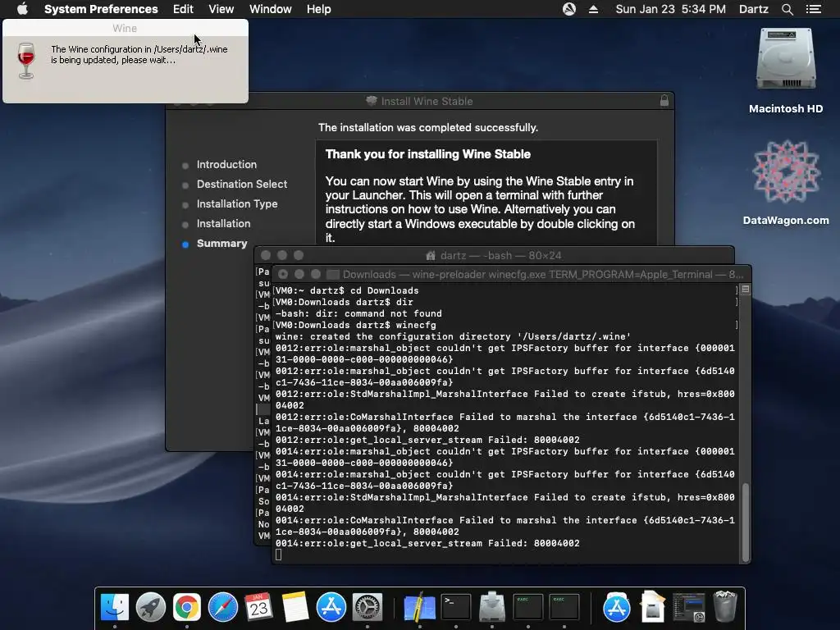
Task: Open the App Store icon beside Notes
Action: [x=331, y=607]
